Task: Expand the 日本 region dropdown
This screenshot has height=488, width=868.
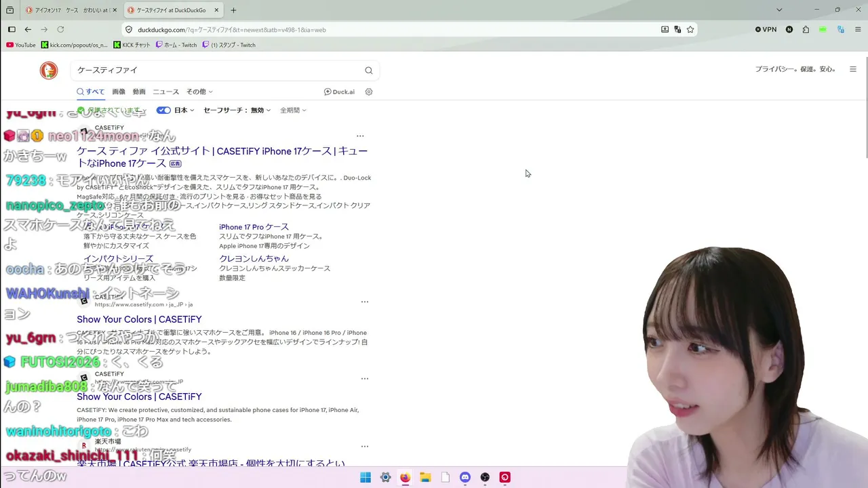Action: pyautogui.click(x=184, y=110)
